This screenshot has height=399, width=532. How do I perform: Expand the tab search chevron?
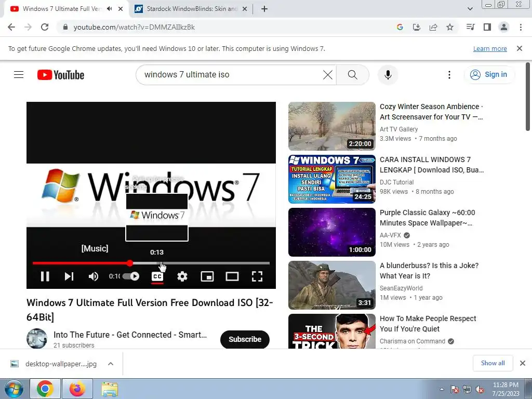point(470,9)
